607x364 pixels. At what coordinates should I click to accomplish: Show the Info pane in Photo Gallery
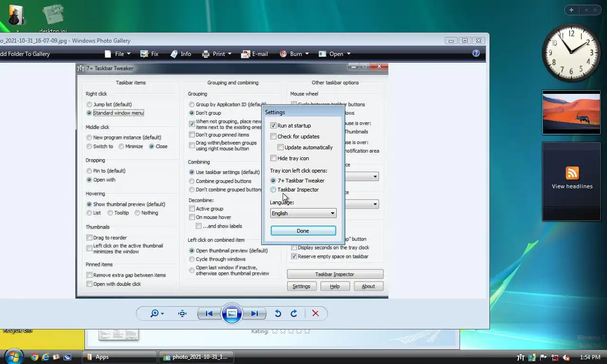coord(180,54)
